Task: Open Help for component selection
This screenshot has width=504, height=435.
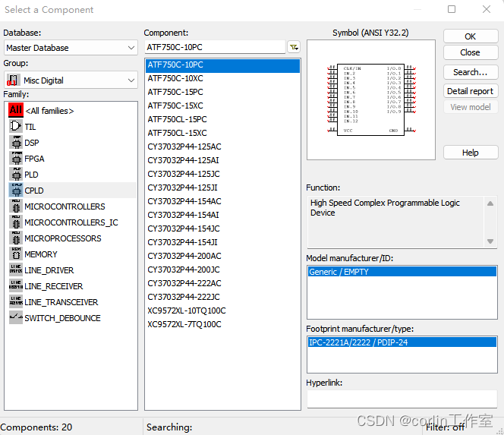Action: pos(471,153)
